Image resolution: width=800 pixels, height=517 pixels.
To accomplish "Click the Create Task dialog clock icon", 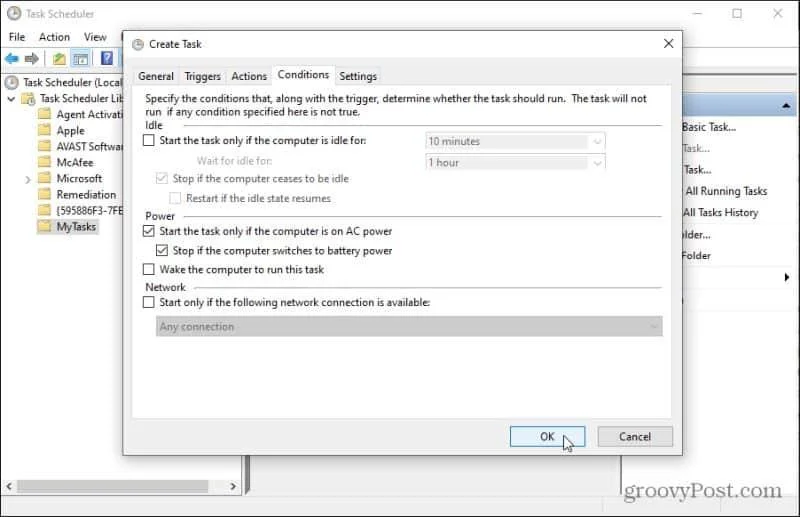I will pos(138,44).
